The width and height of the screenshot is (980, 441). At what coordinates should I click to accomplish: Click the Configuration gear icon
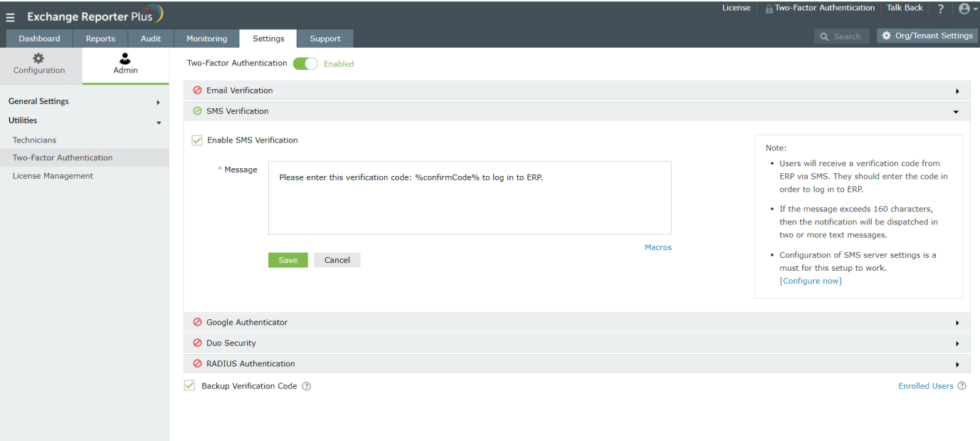click(38, 58)
